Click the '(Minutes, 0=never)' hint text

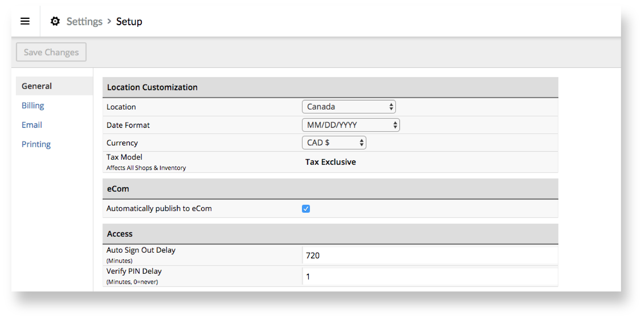[x=132, y=282]
